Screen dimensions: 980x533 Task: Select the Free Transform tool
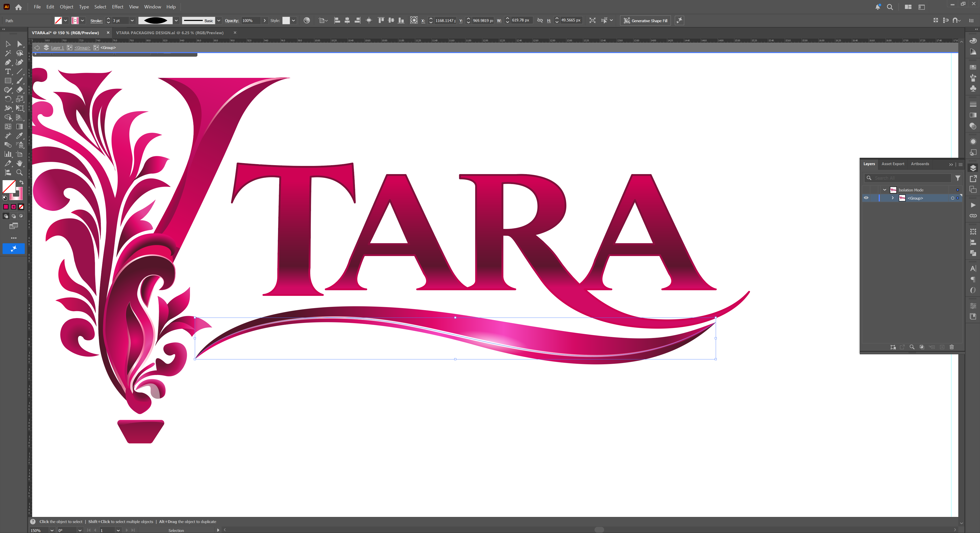tap(20, 108)
